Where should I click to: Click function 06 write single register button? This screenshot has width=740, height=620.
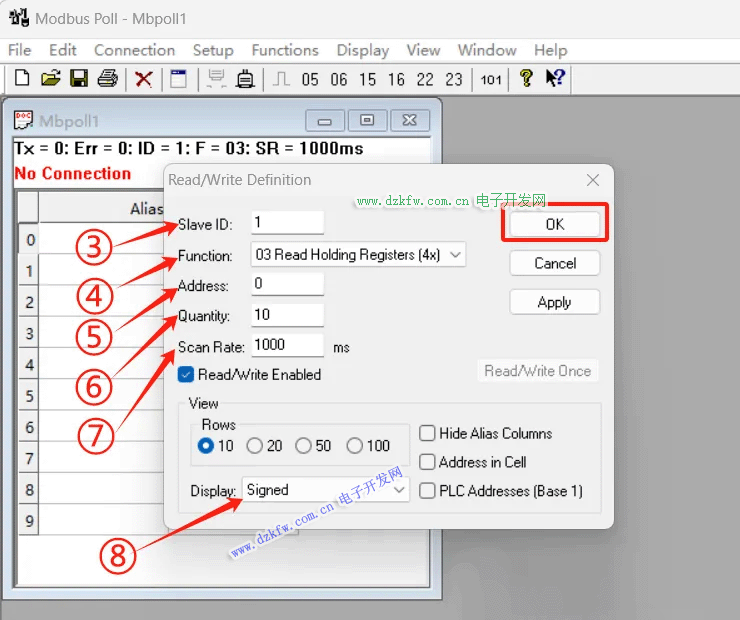339,79
